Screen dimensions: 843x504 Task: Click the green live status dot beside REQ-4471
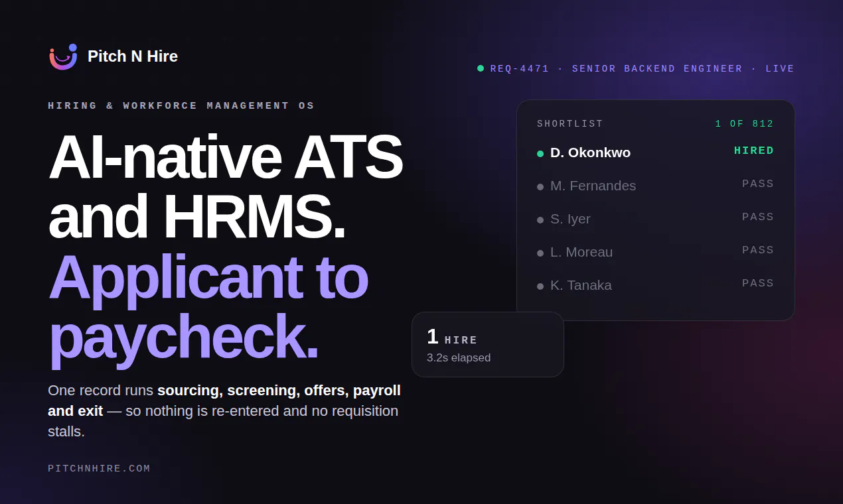pyautogui.click(x=481, y=68)
